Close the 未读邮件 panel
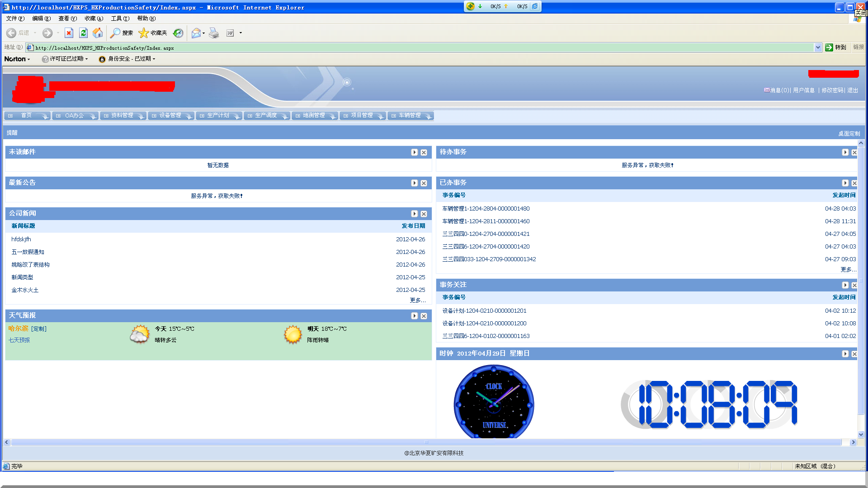The image size is (868, 488). click(x=424, y=152)
